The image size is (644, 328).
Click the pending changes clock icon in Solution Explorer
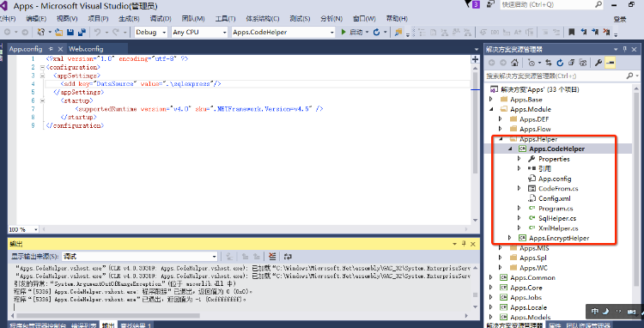(532, 63)
